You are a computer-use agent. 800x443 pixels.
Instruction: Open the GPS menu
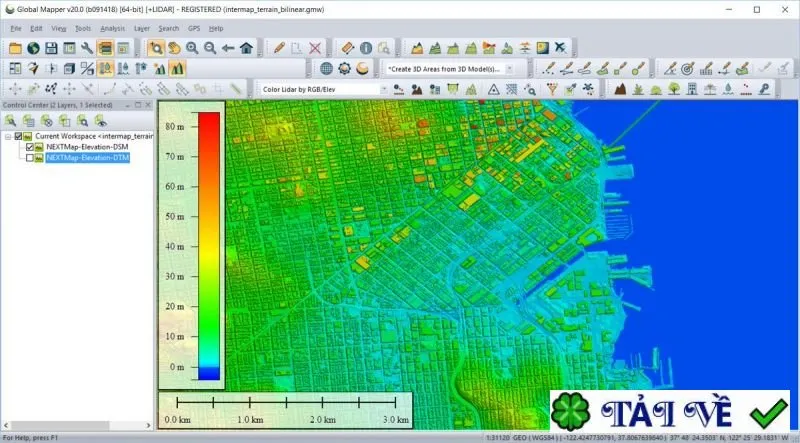coord(194,29)
